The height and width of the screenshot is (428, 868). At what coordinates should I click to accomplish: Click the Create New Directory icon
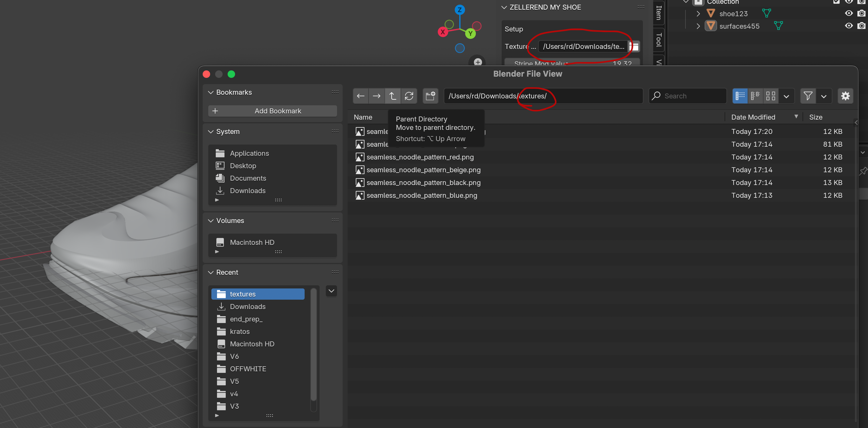pos(430,96)
